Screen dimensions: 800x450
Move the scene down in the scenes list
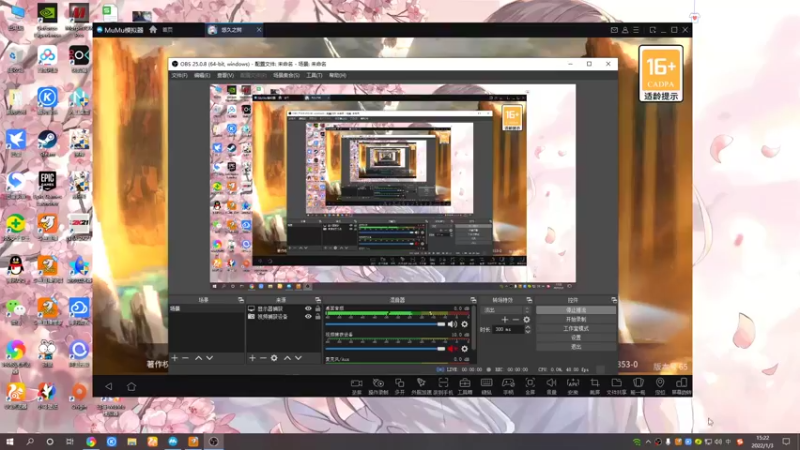click(x=209, y=358)
